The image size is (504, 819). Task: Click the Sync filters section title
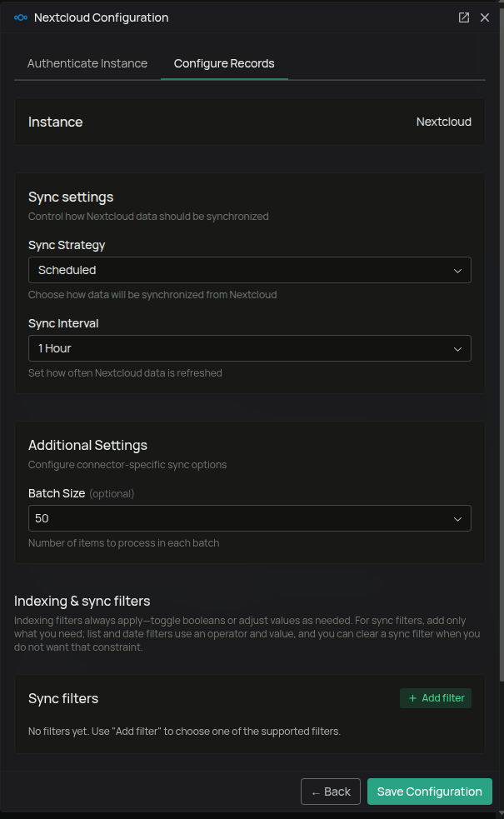pyautogui.click(x=63, y=699)
